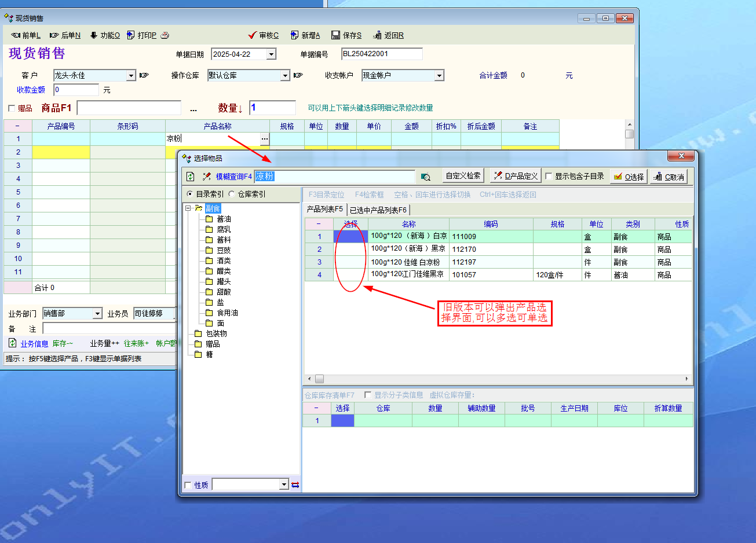Click the search magnifier icon beside 凉粉
Screen dimensions: 756x543
(426, 177)
